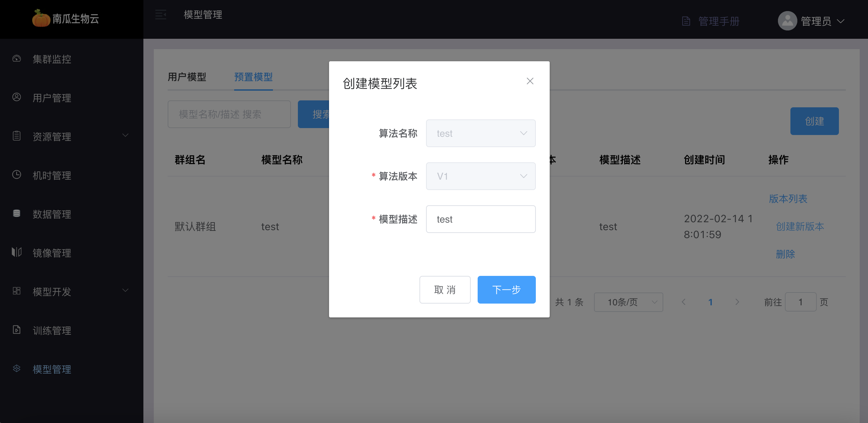
Task: Open the 版本列表 link
Action: tap(788, 199)
